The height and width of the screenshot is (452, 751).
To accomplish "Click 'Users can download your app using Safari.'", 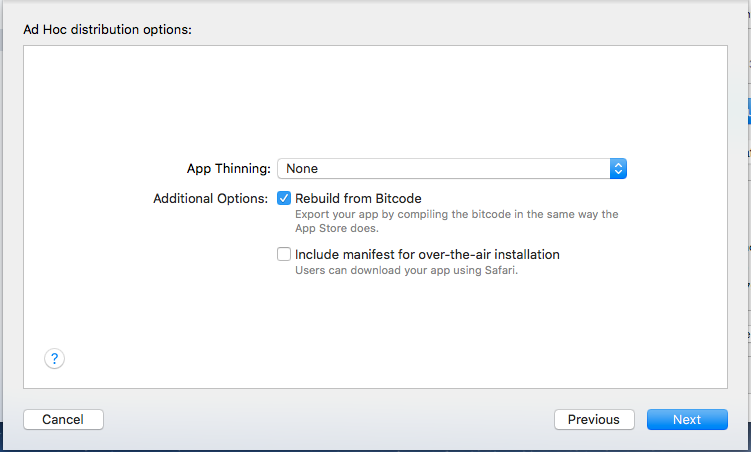I will (406, 270).
